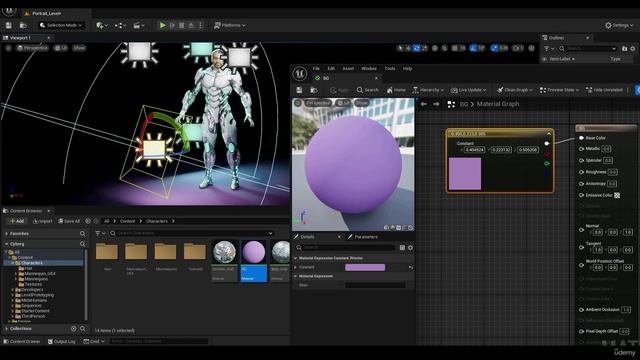
Task: Click the forward arrow in the Material Graph
Action: click(x=436, y=104)
